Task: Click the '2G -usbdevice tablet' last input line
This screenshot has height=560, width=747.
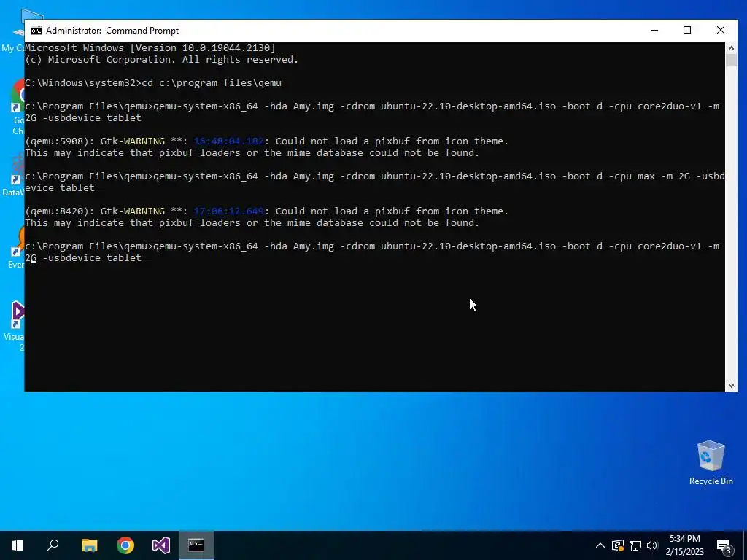Action: 83,257
